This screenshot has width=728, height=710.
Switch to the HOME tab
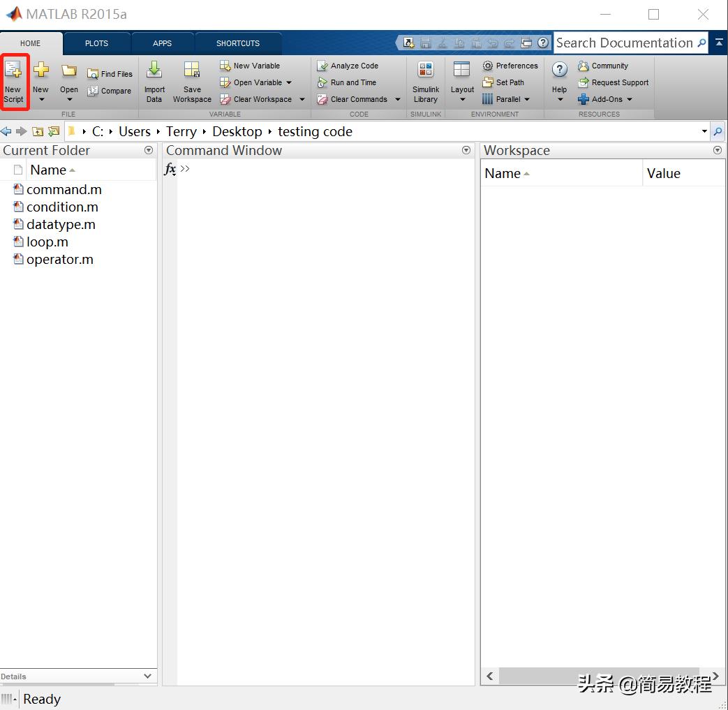[x=30, y=44]
